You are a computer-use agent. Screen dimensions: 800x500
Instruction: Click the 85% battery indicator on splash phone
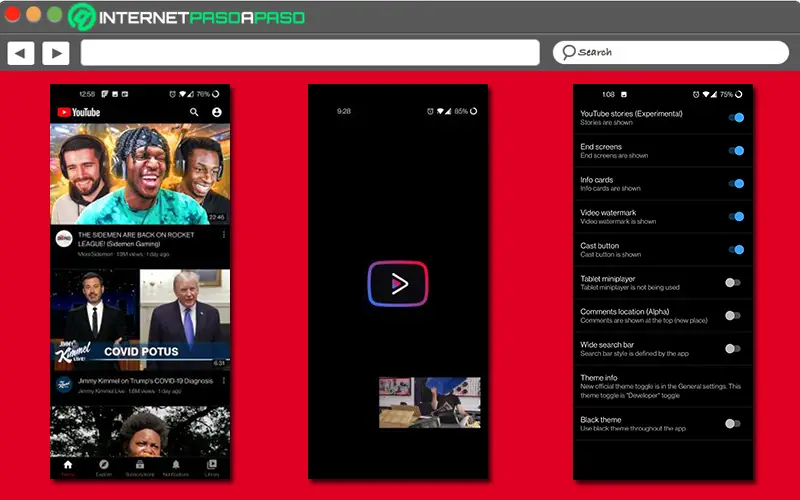(465, 111)
